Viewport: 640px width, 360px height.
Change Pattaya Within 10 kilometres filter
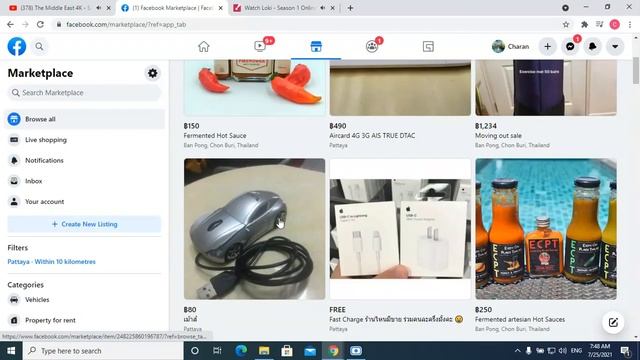(51, 262)
